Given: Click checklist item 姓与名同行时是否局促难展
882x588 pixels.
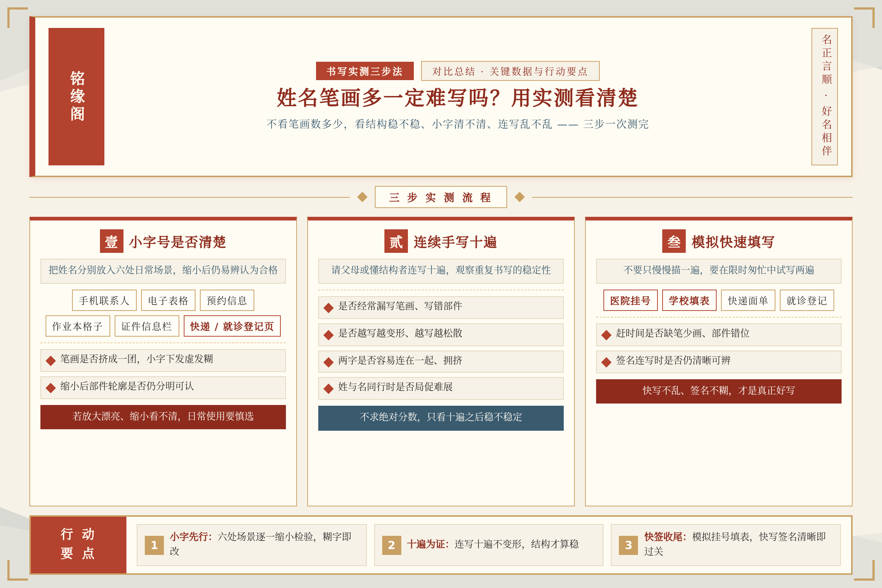Looking at the screenshot, I should 441,388.
